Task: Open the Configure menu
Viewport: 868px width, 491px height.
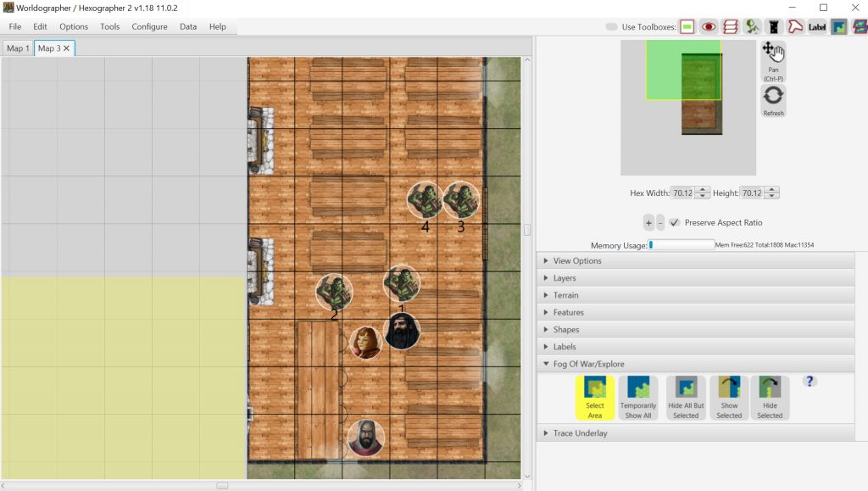Action: [149, 27]
